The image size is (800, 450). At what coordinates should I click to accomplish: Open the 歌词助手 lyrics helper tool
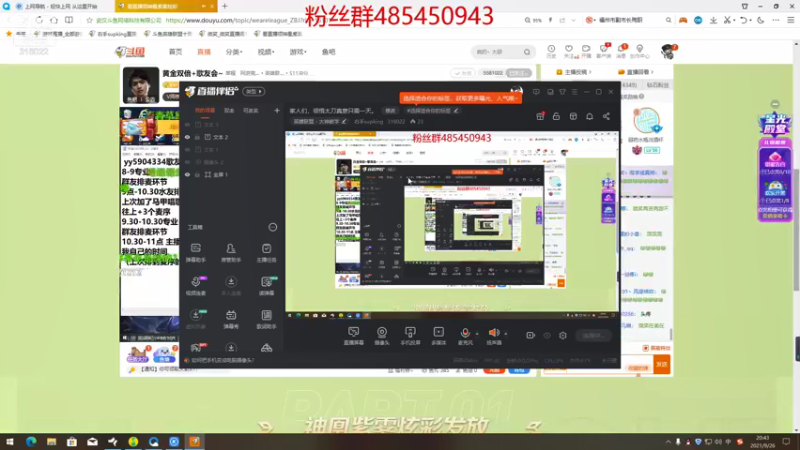pos(266,319)
